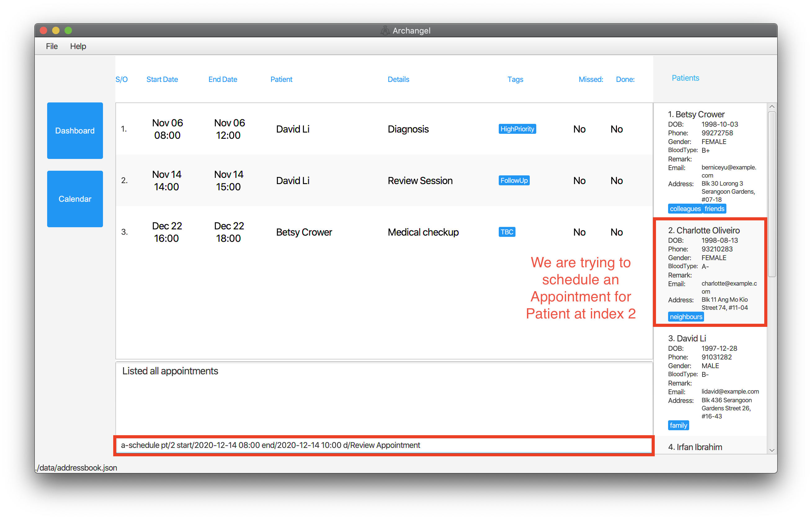812x519 pixels.
Task: Click the patient list scrollbar thumb
Action: pos(772,194)
